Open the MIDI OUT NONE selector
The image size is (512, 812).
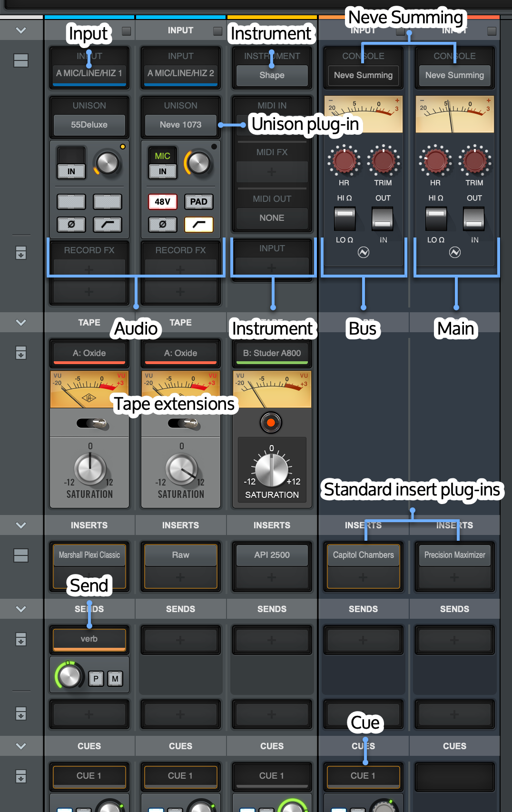[272, 218]
